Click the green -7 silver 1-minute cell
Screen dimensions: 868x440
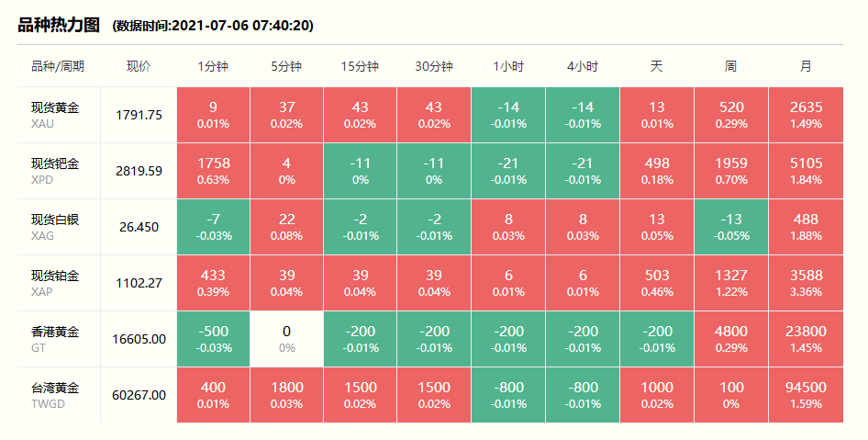(x=213, y=227)
